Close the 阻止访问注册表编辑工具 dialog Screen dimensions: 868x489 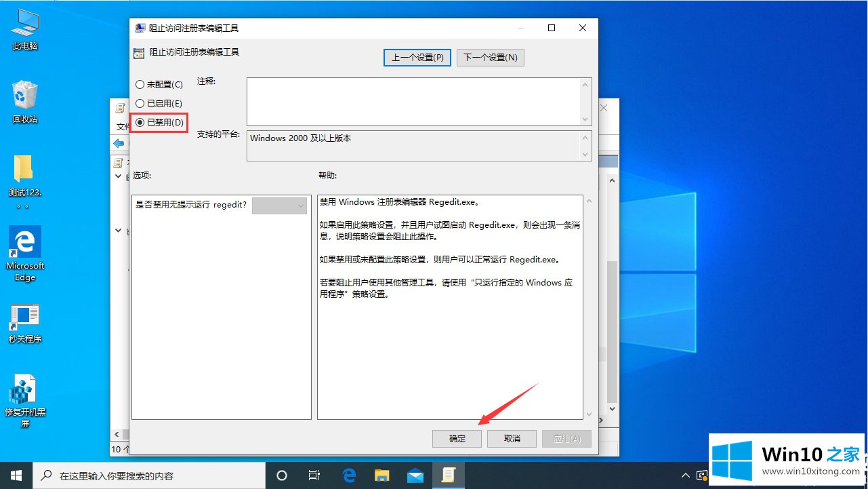tap(583, 28)
